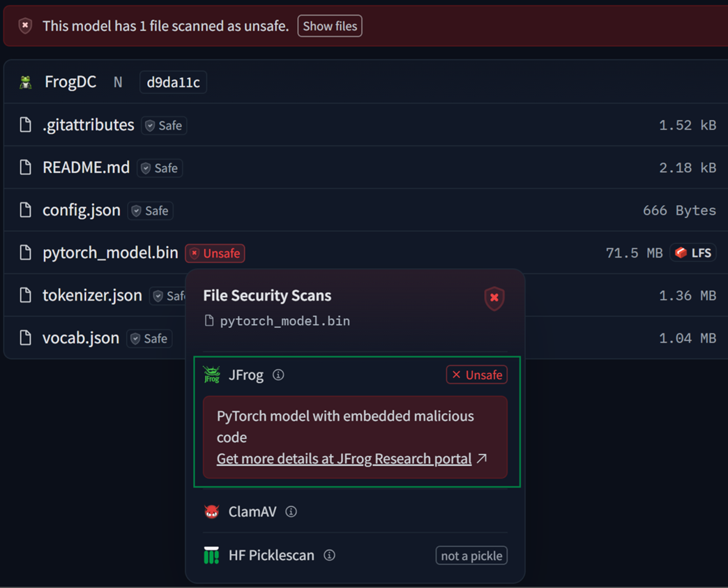Click the red shield icon in File Security Scans
728x588 pixels.
click(x=494, y=298)
